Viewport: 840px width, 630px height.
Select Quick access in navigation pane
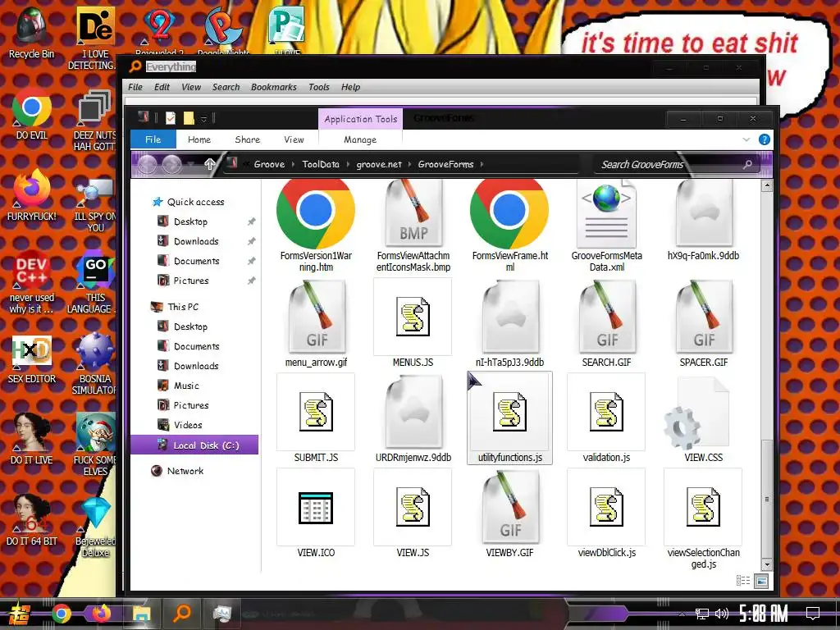[195, 202]
